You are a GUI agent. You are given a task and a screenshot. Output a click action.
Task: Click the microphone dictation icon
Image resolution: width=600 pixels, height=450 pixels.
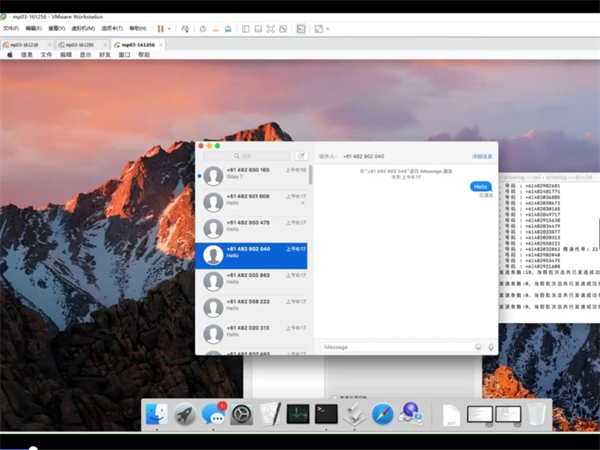490,347
